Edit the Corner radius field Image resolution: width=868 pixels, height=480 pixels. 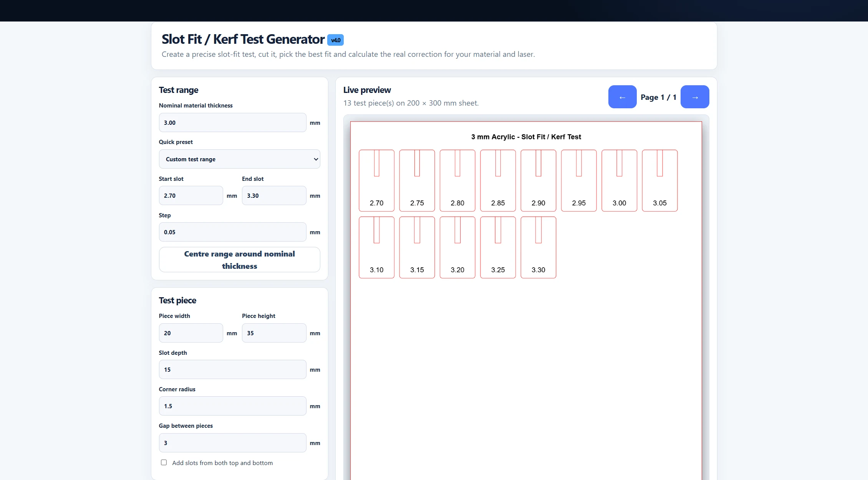(232, 406)
